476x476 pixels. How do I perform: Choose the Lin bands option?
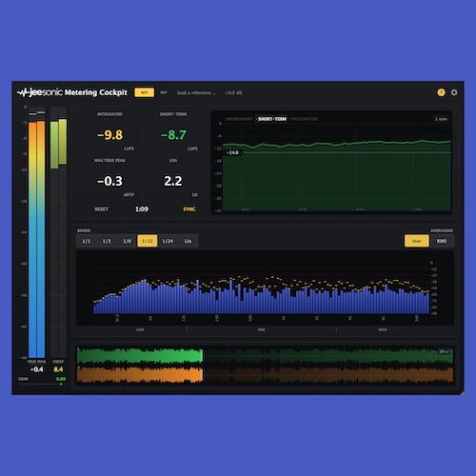[188, 241]
